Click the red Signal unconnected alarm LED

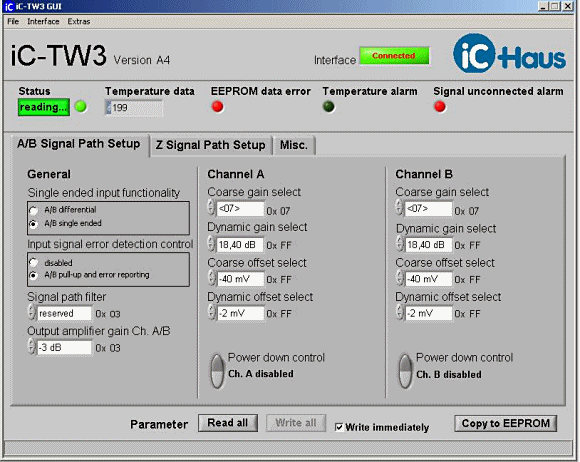click(440, 107)
